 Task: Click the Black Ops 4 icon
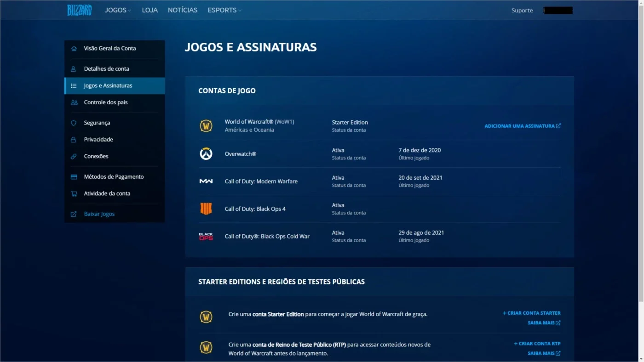(x=206, y=209)
